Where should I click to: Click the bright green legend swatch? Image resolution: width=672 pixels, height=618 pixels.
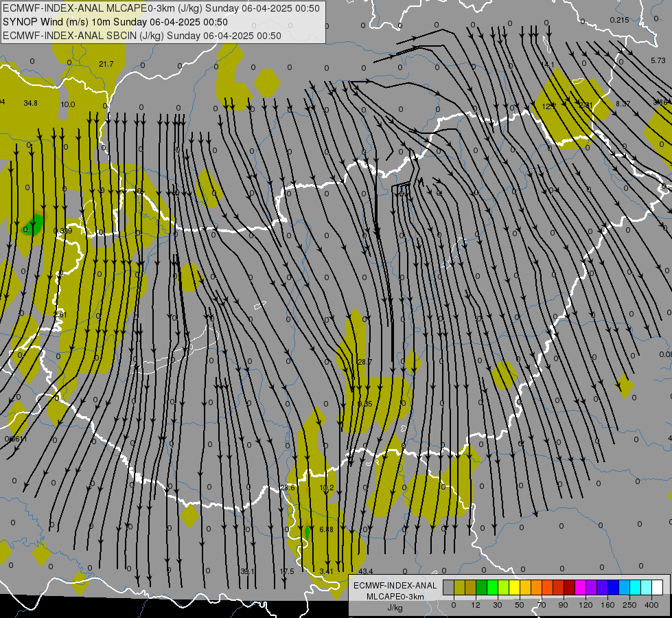coord(492,587)
